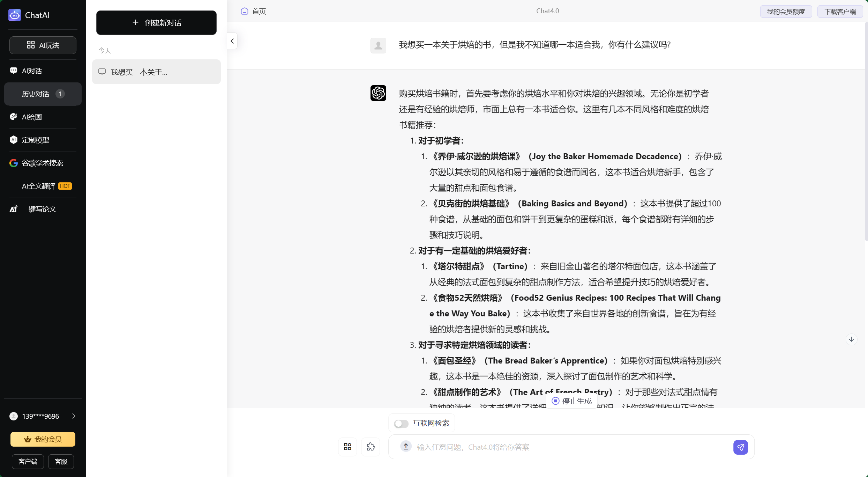Click the scroll-to-bottom arrow on the right
Viewport: 868px width, 477px height.
point(851,339)
